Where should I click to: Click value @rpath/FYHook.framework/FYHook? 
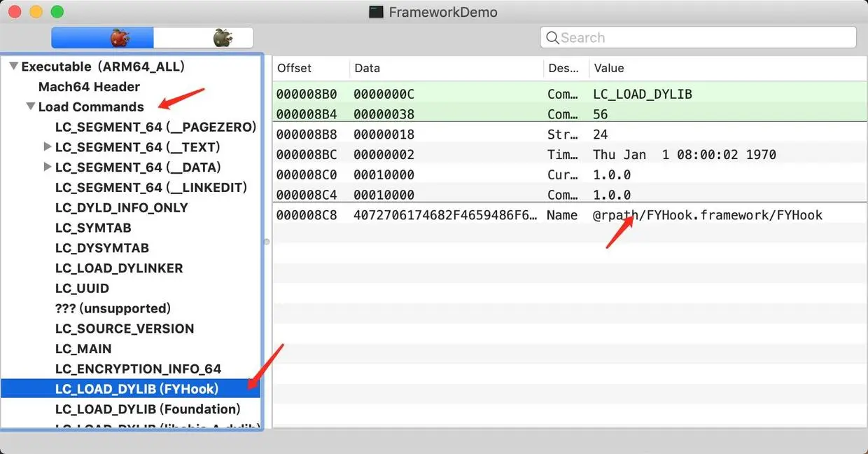tap(707, 215)
